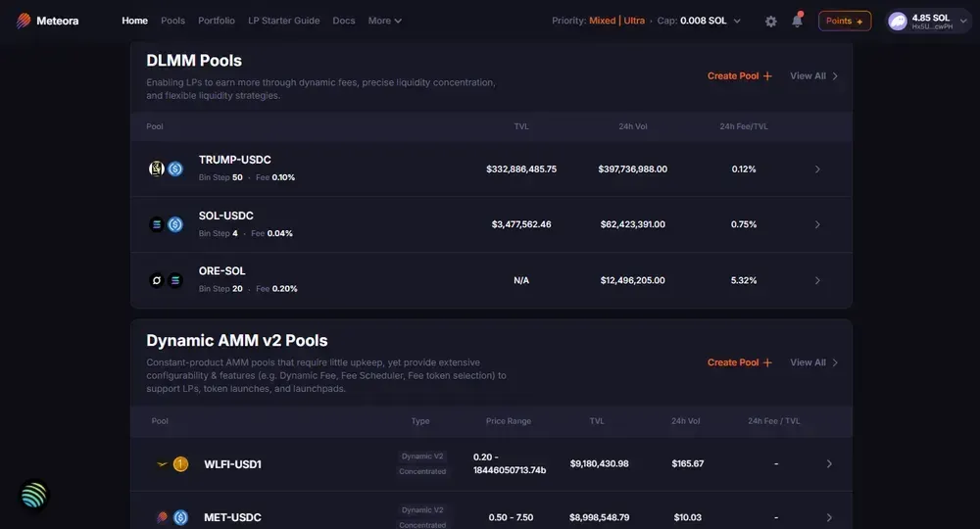Click the Price Range column header
This screenshot has height=529, width=980.
click(508, 421)
